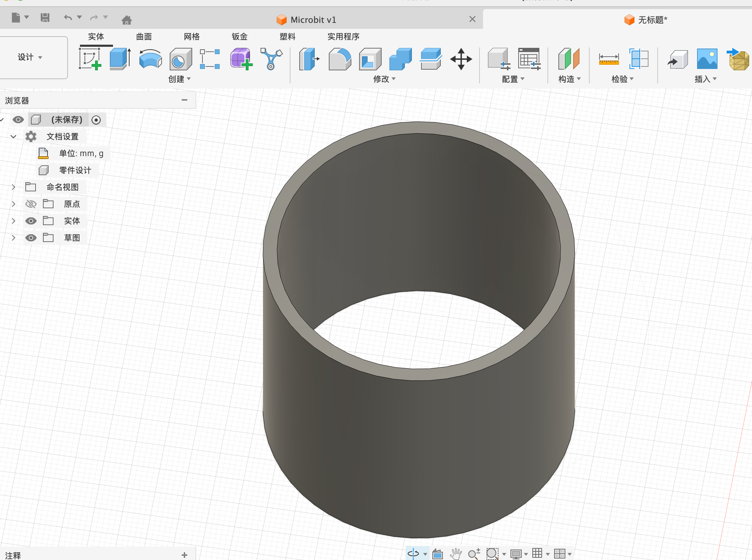Click the Hole tool icon
This screenshot has width=752, height=560.
[180, 59]
